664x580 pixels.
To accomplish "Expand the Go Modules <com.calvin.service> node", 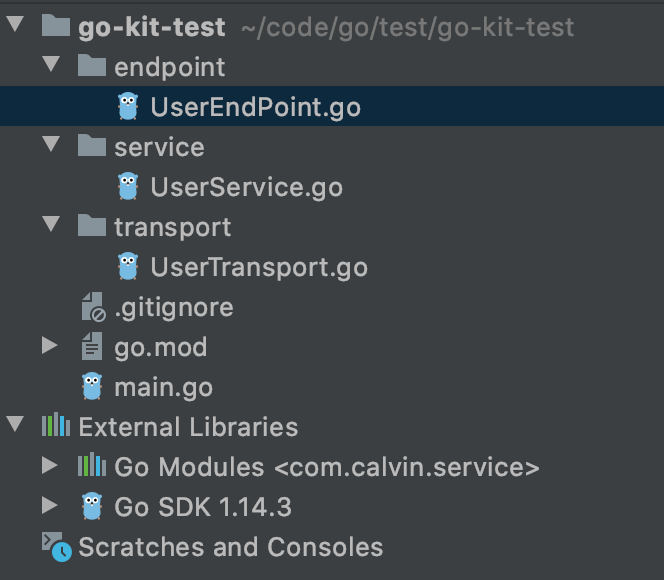I will coord(50,467).
